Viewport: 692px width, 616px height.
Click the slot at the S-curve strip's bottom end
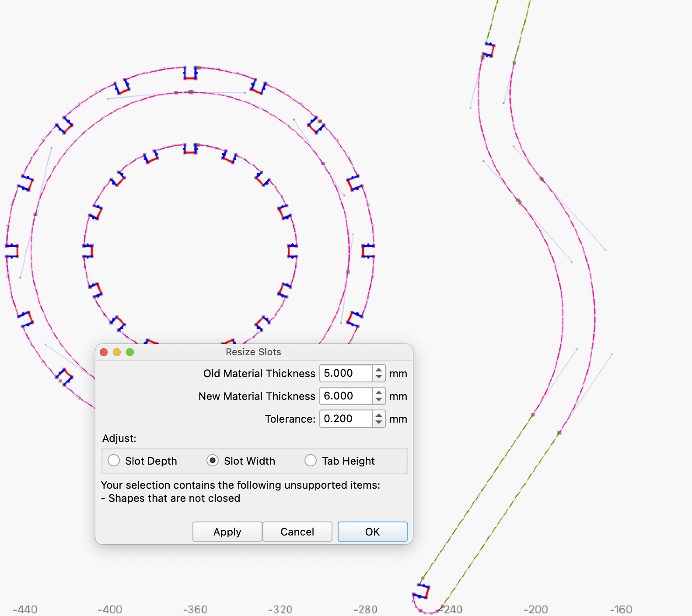click(421, 591)
